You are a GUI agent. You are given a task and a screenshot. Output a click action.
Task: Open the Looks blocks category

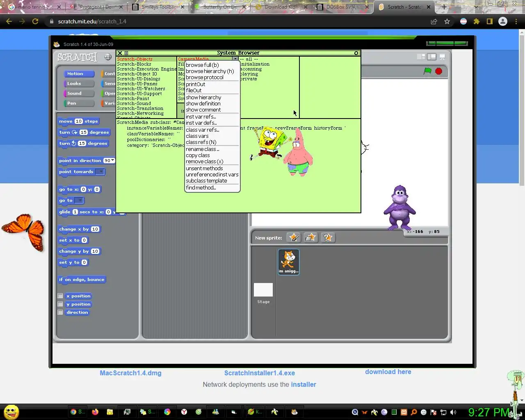click(x=79, y=83)
